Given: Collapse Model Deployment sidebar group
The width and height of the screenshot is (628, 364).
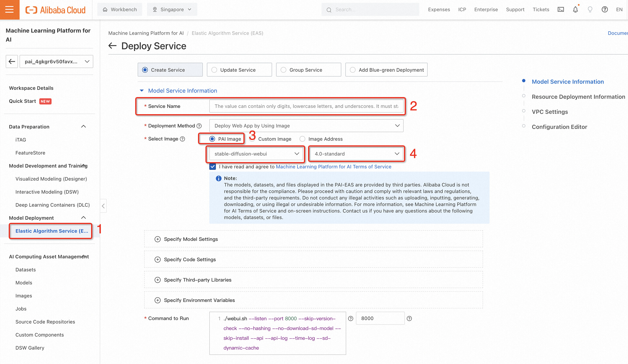Looking at the screenshot, I should tap(83, 218).
